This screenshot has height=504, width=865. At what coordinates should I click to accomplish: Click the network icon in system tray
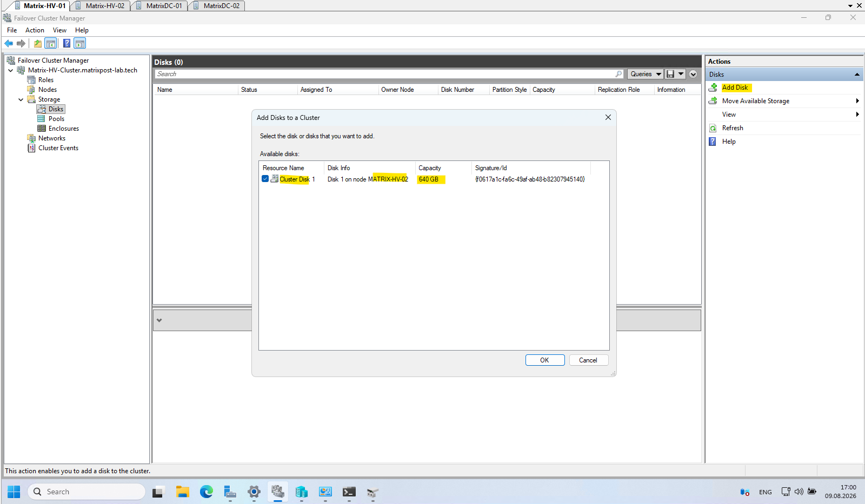pos(786,492)
